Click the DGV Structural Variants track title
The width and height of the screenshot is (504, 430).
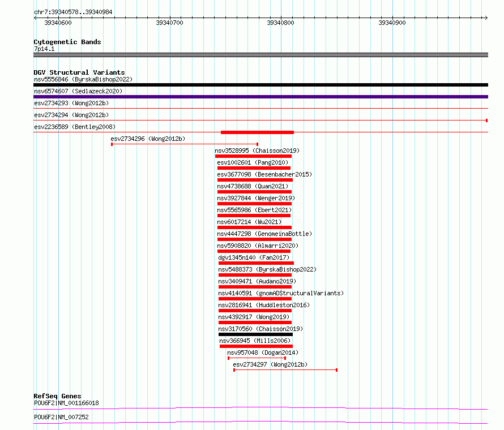79,72
